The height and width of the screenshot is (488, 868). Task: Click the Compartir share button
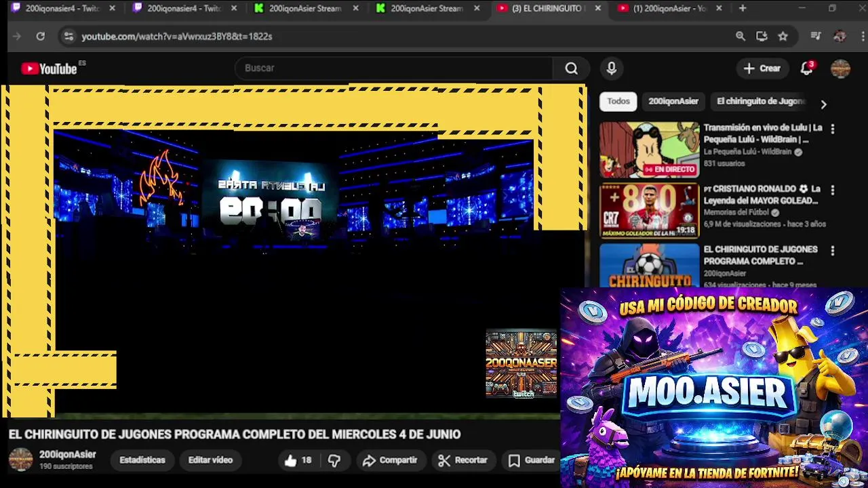[x=390, y=460]
